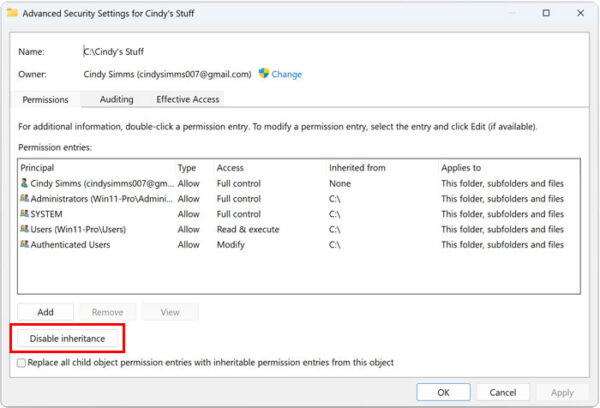Select the Administrators (Win11-Pro\Admini... entry
Screen dimensions: 600x408
pos(101,199)
